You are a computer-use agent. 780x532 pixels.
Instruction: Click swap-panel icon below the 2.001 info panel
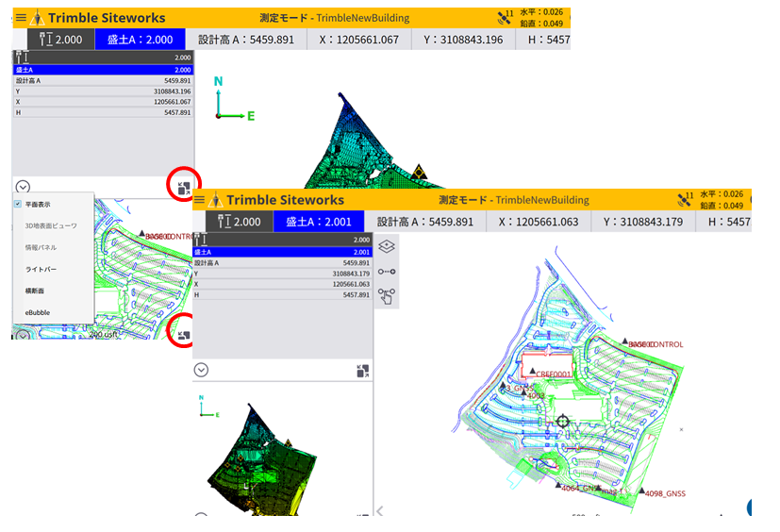pos(362,371)
